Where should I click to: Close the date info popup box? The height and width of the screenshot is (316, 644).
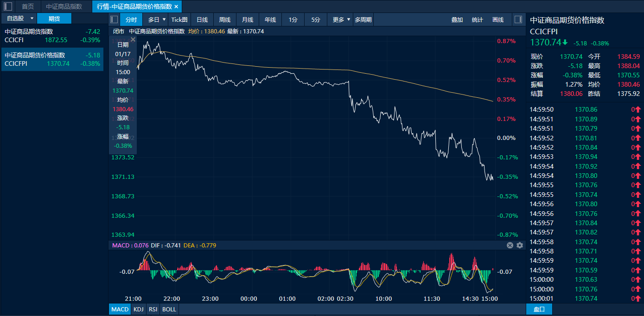(133, 40)
